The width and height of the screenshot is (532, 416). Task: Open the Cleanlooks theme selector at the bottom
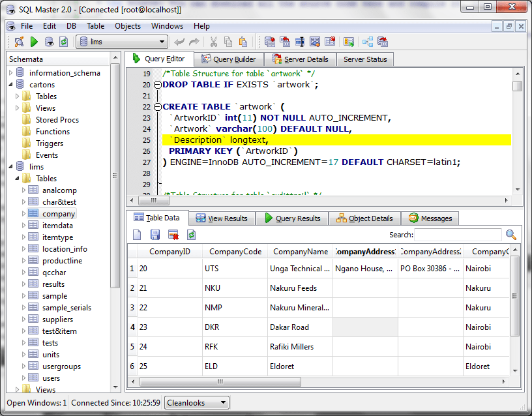coord(196,402)
